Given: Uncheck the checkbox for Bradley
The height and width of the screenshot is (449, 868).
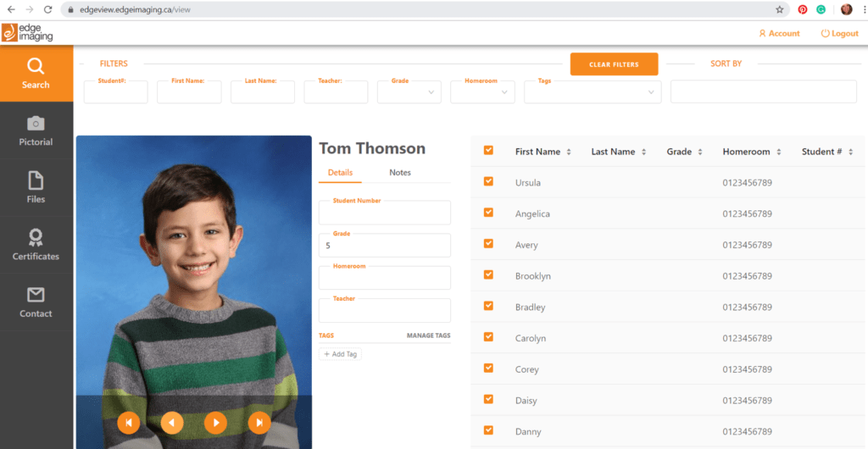Looking at the screenshot, I should click(x=488, y=305).
